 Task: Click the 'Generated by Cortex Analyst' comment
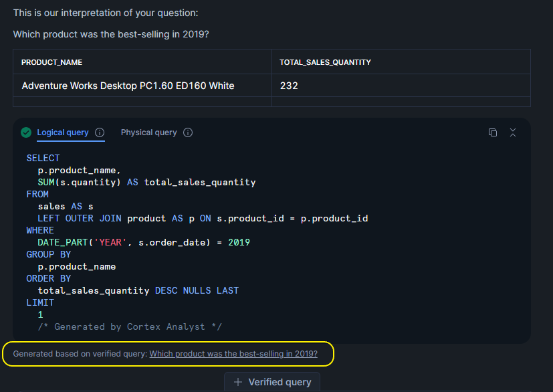(130, 326)
